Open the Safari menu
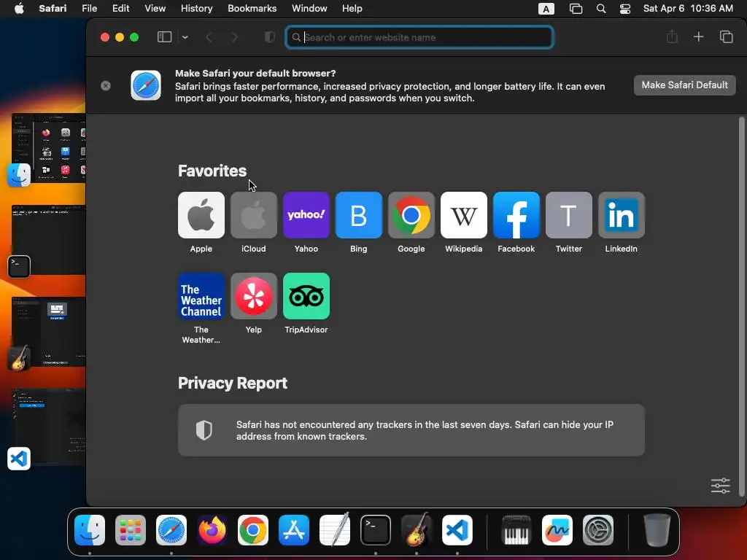This screenshot has height=560, width=747. coord(53,9)
